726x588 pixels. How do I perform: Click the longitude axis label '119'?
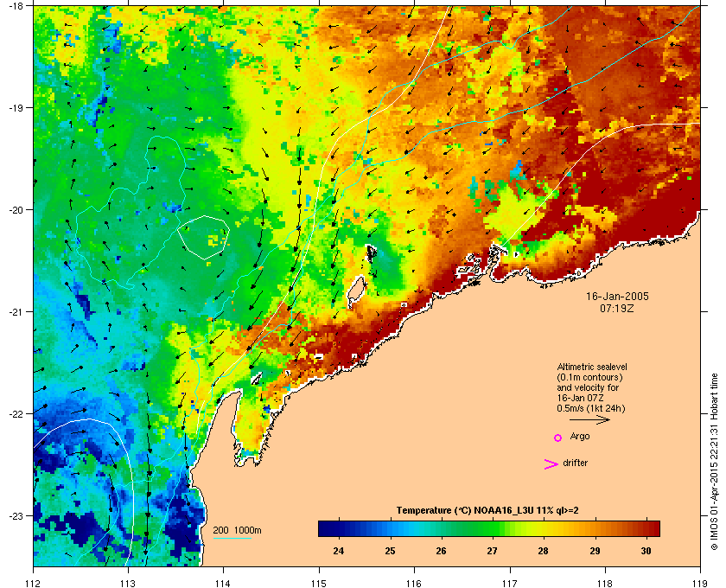click(x=700, y=584)
